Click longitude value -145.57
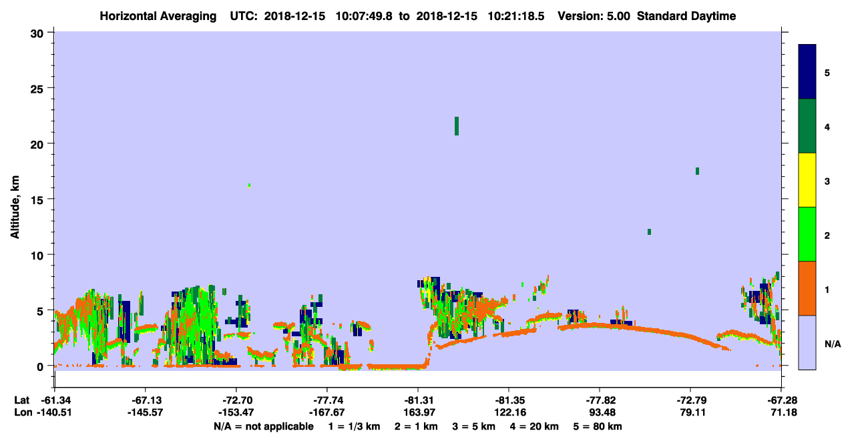The width and height of the screenshot is (868, 445). click(x=145, y=412)
